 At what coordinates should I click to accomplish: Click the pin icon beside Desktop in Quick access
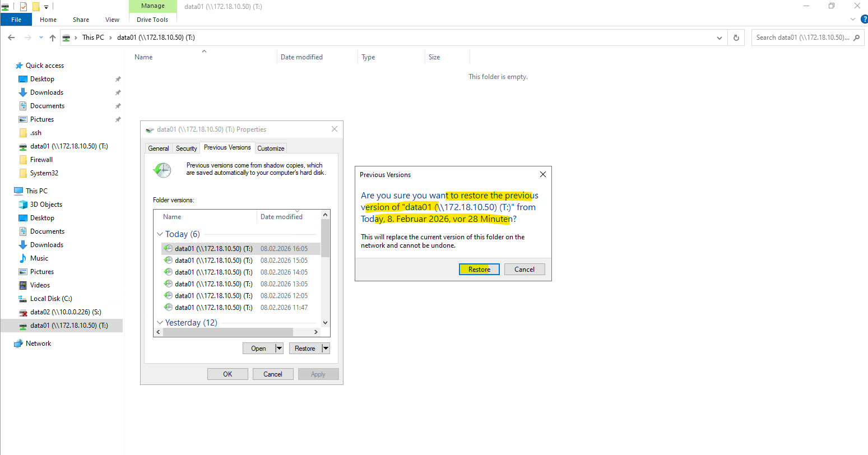pyautogui.click(x=118, y=79)
